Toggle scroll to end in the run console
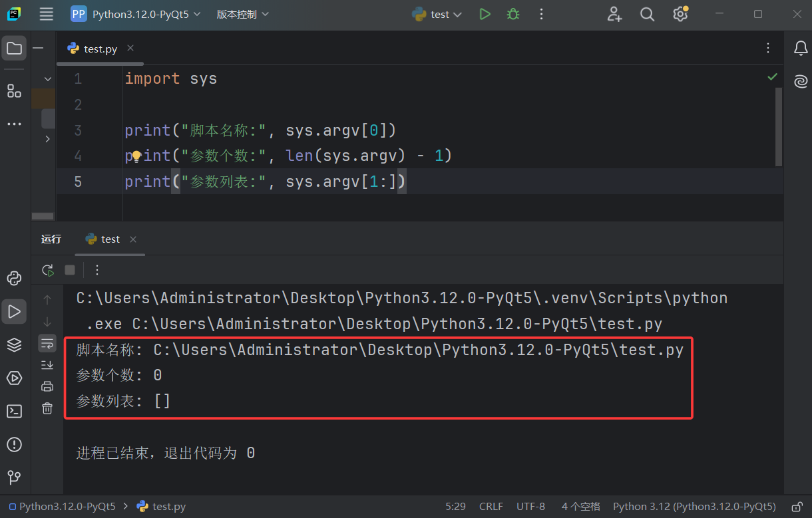 (47, 364)
